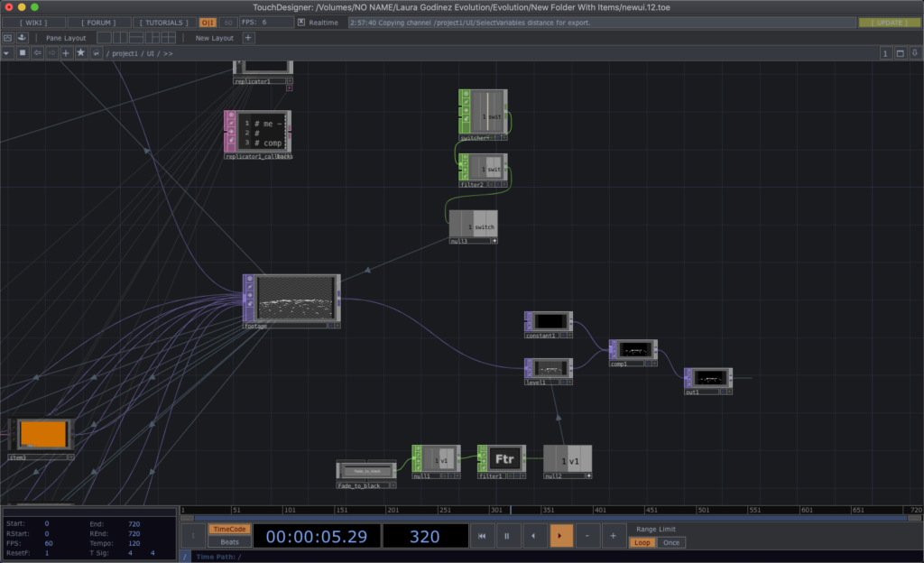
Task: Select the switcher CHOP node
Action: [x=484, y=113]
